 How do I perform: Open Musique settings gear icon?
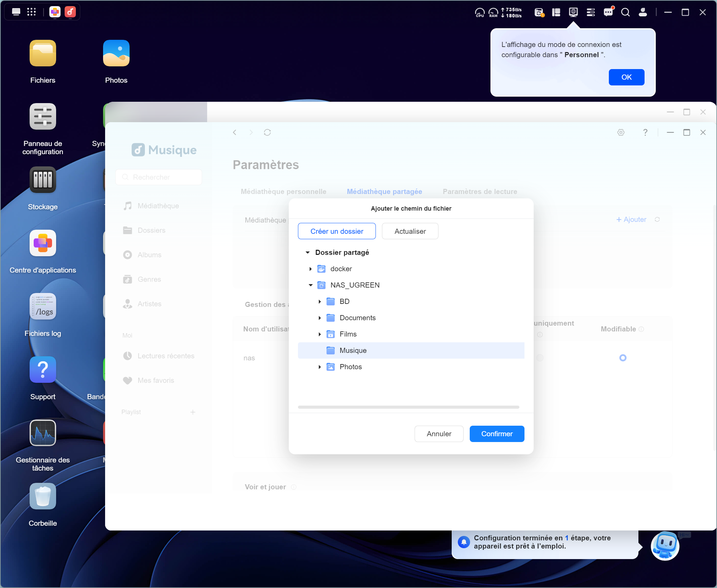point(621,132)
